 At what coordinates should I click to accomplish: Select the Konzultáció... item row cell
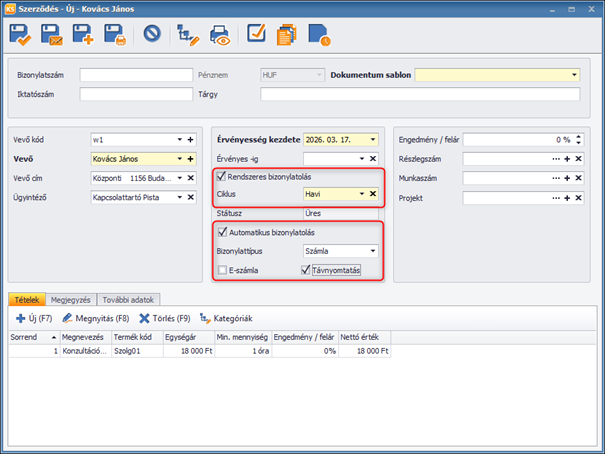tap(86, 351)
